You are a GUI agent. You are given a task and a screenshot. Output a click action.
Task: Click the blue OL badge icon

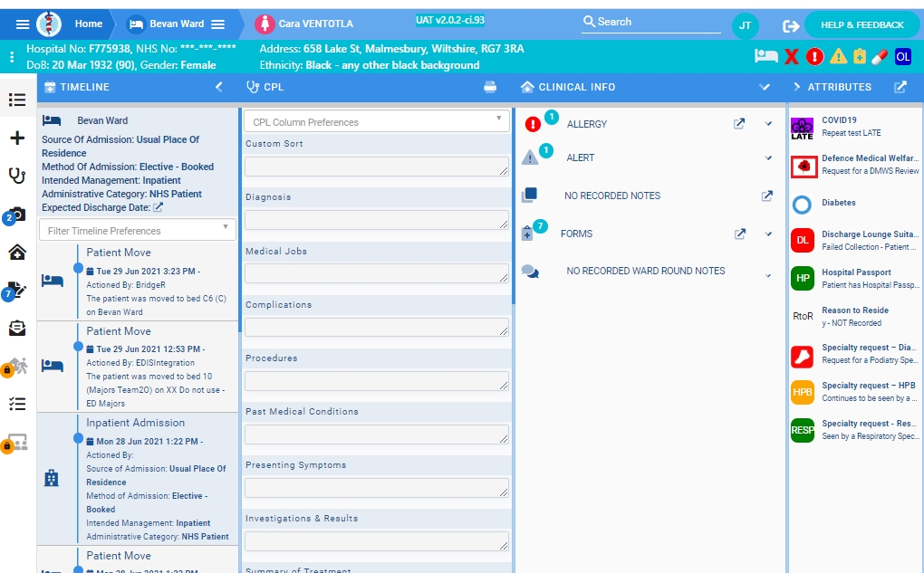click(902, 56)
